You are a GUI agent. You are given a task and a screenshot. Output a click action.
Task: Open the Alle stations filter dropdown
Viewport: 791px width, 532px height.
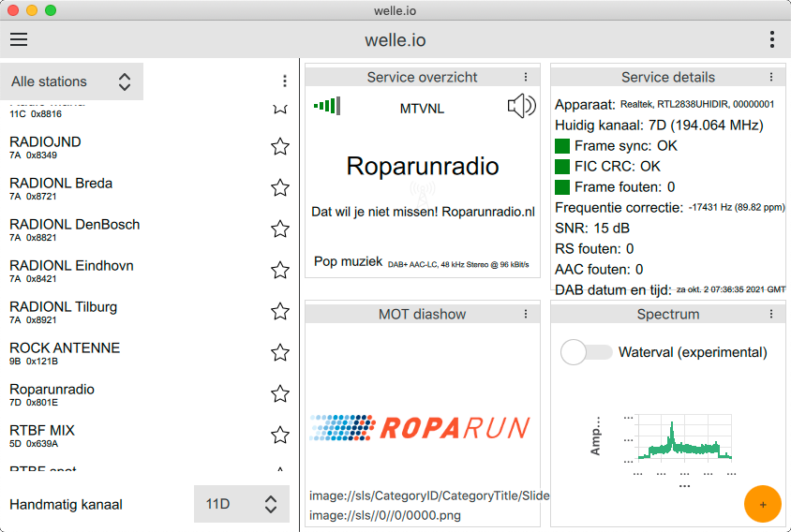(x=71, y=81)
